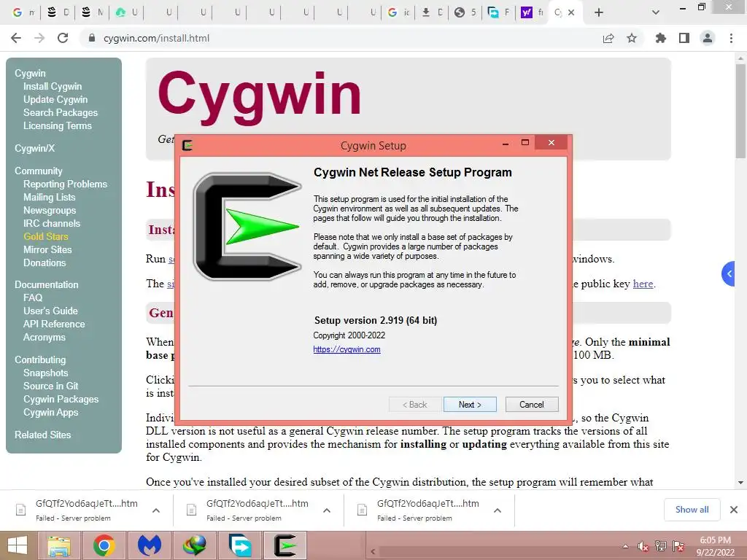This screenshot has width=747, height=560.
Task: Show hidden system tray icons
Action: (x=625, y=547)
